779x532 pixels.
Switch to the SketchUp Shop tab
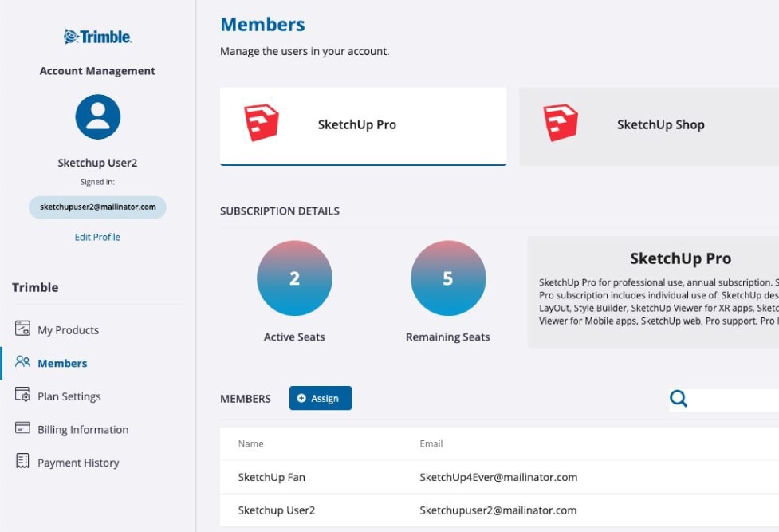(x=649, y=126)
